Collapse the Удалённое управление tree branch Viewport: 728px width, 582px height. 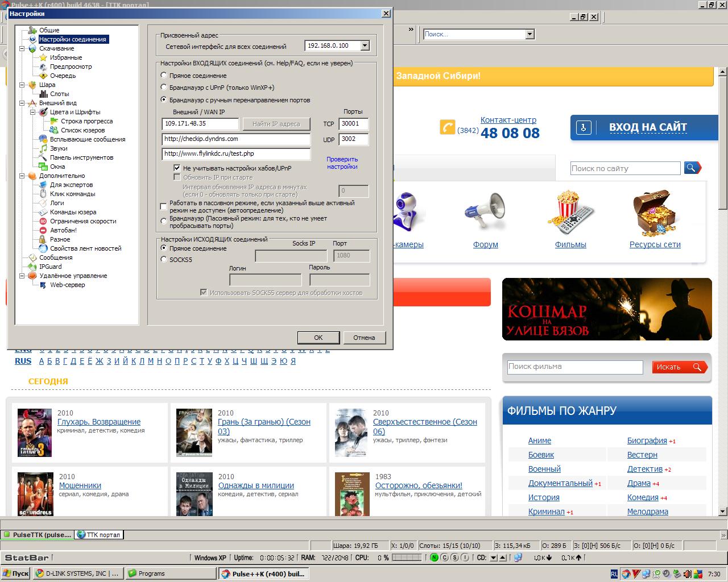[x=22, y=276]
